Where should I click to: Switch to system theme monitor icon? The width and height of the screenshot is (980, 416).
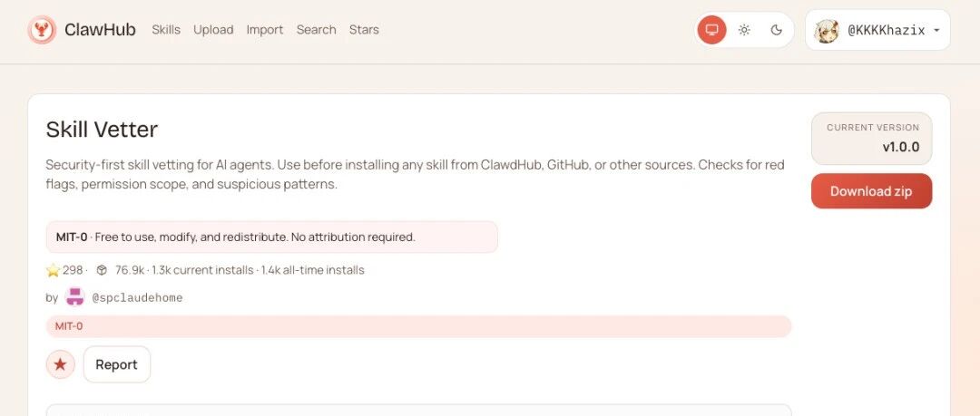click(712, 30)
